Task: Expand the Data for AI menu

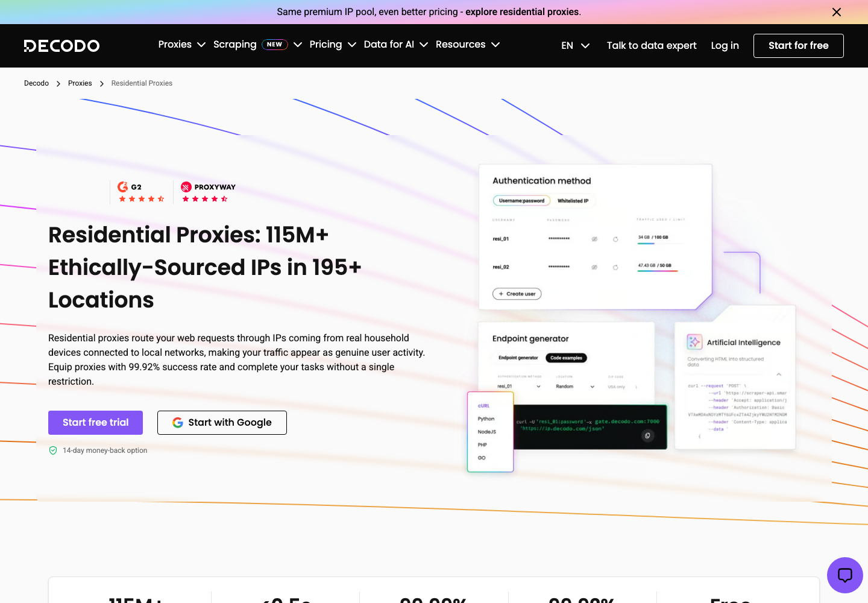Action: (x=395, y=45)
